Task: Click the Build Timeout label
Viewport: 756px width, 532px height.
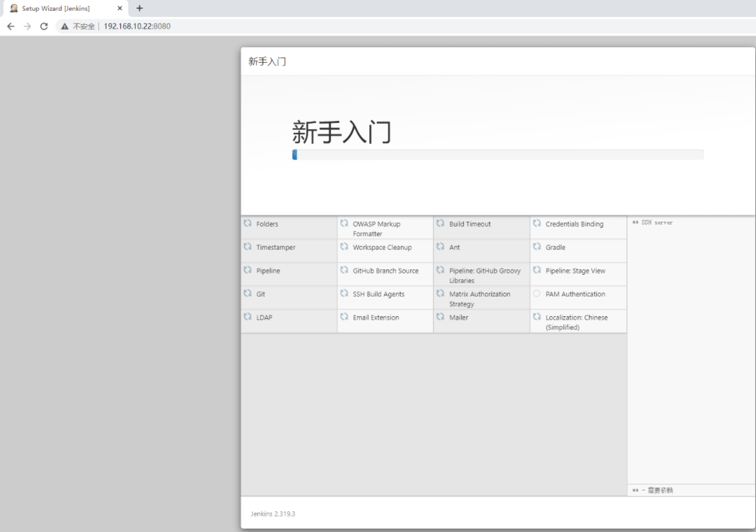Action: [x=470, y=224]
